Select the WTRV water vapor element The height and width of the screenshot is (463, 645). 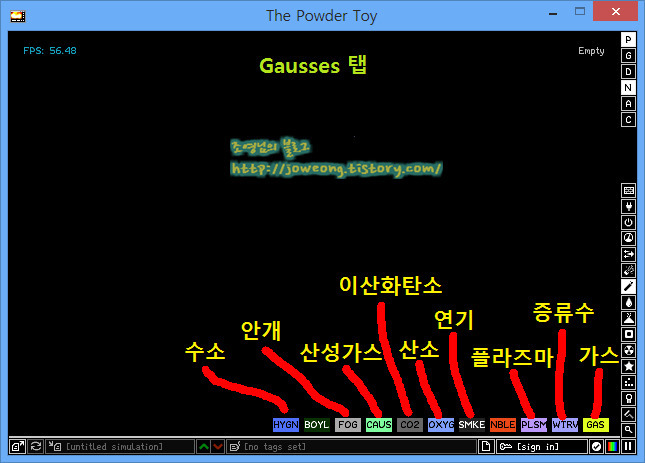565,425
